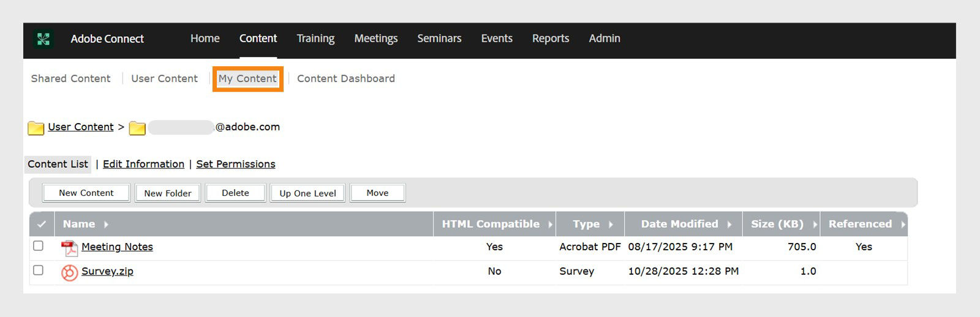The height and width of the screenshot is (317, 980).
Task: Click the New Content button
Action: coord(86,193)
